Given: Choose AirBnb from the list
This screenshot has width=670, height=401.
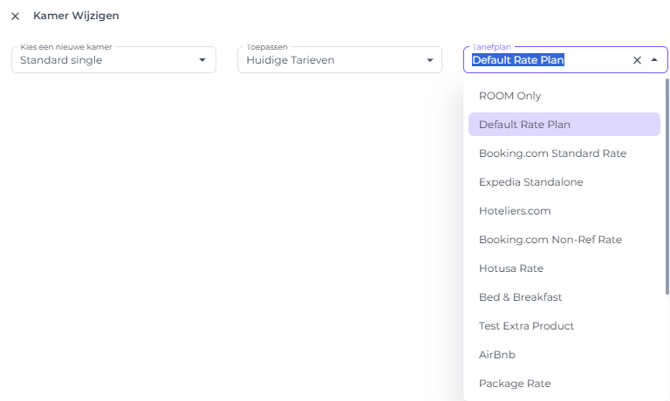Looking at the screenshot, I should point(497,354).
